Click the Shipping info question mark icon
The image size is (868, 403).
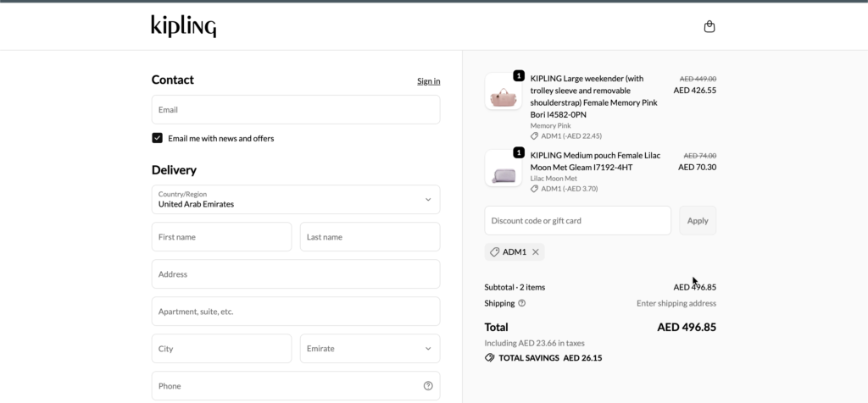(521, 303)
